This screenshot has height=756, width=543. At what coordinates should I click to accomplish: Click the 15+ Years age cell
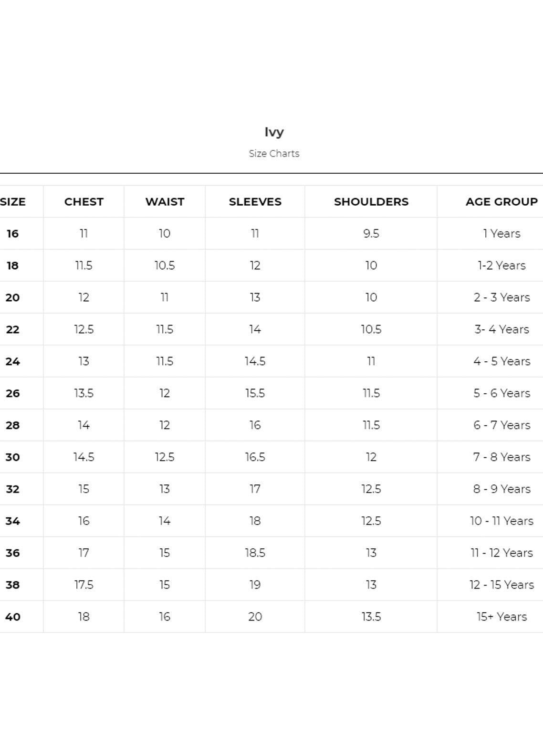501,617
